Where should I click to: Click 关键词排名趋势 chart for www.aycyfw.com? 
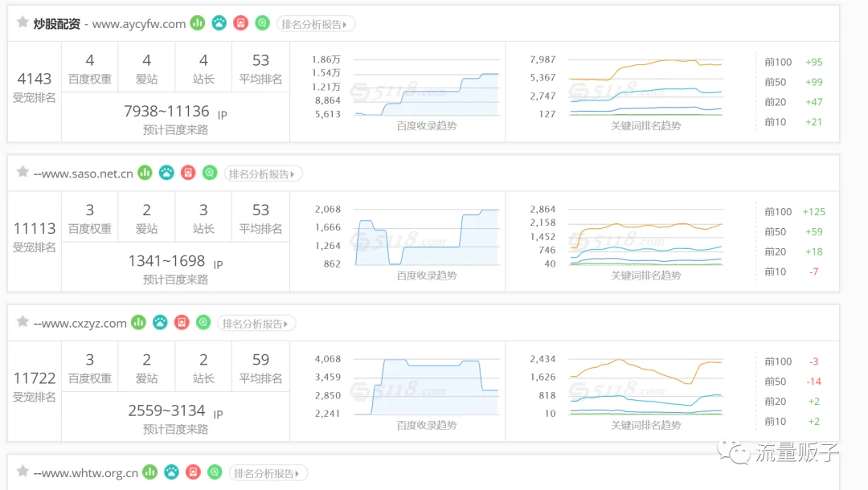point(646,88)
